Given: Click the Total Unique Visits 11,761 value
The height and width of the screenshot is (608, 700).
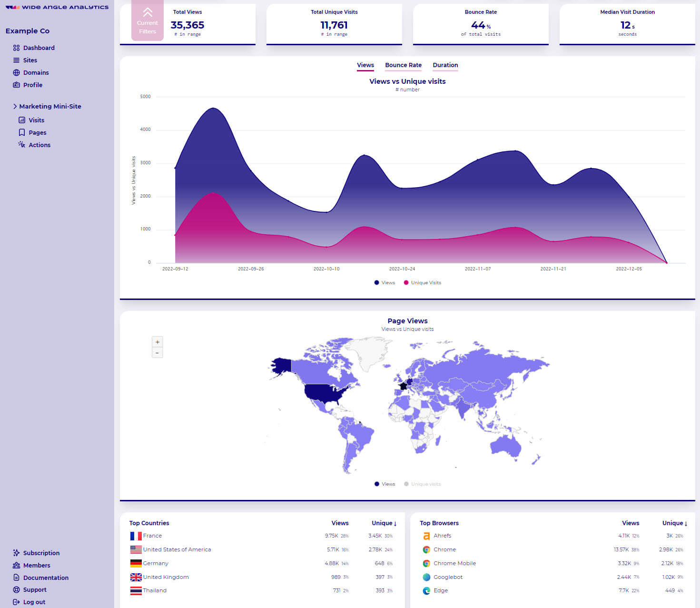Looking at the screenshot, I should 334,25.
